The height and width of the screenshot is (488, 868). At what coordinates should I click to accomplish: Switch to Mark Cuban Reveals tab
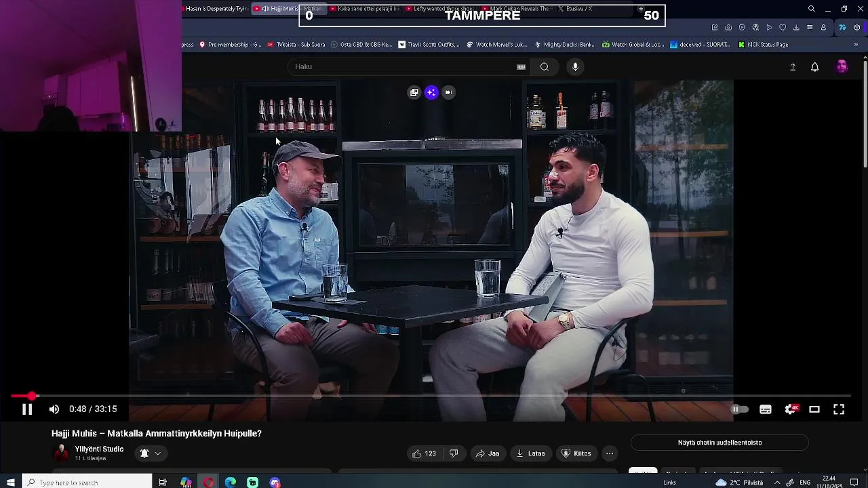point(515,9)
